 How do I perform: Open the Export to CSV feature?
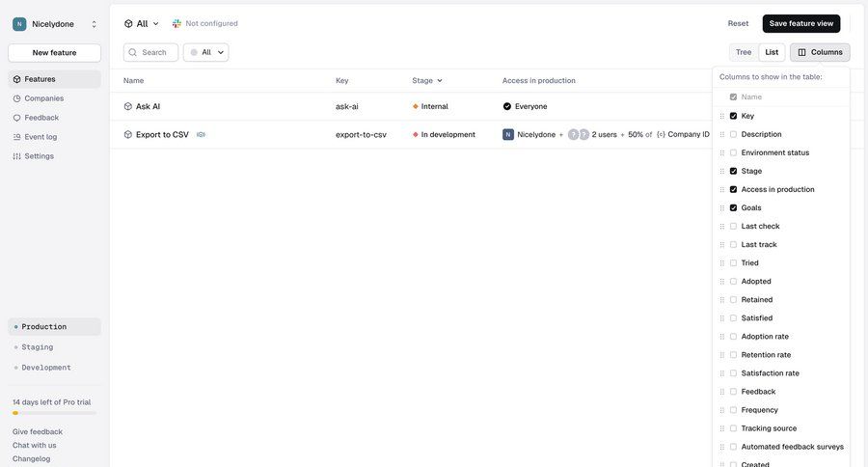(162, 135)
